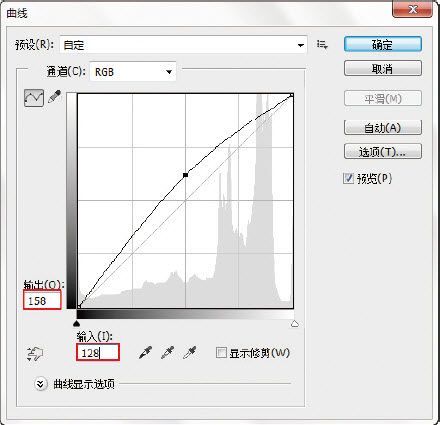Select the edit points curve tool
Screen dimensions: 440x425
point(34,98)
